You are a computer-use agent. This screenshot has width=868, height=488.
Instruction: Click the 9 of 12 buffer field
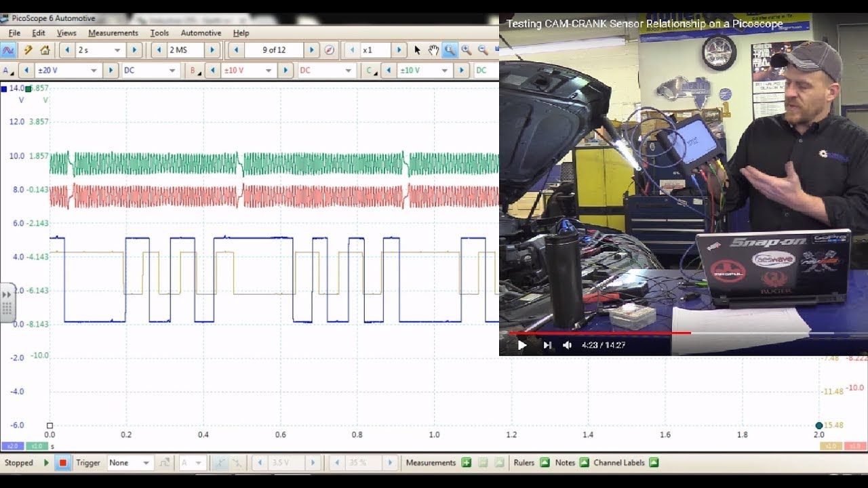[x=274, y=50]
